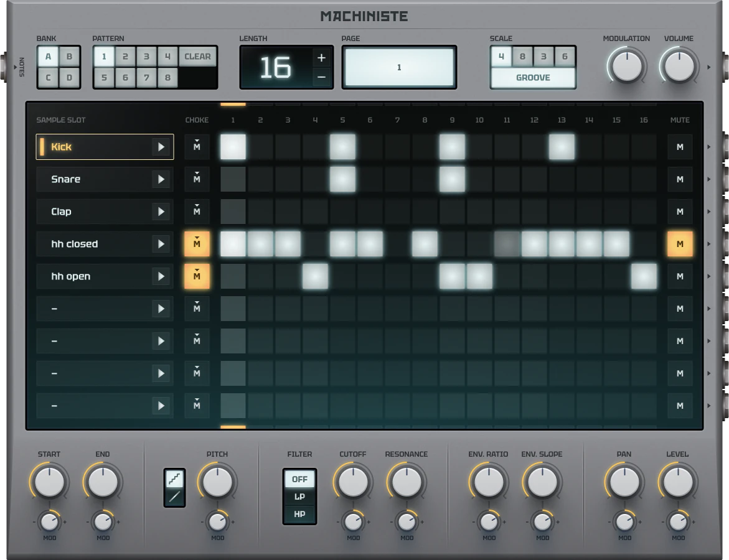Toggle the GROOVE button
This screenshot has width=729, height=560.
click(533, 78)
